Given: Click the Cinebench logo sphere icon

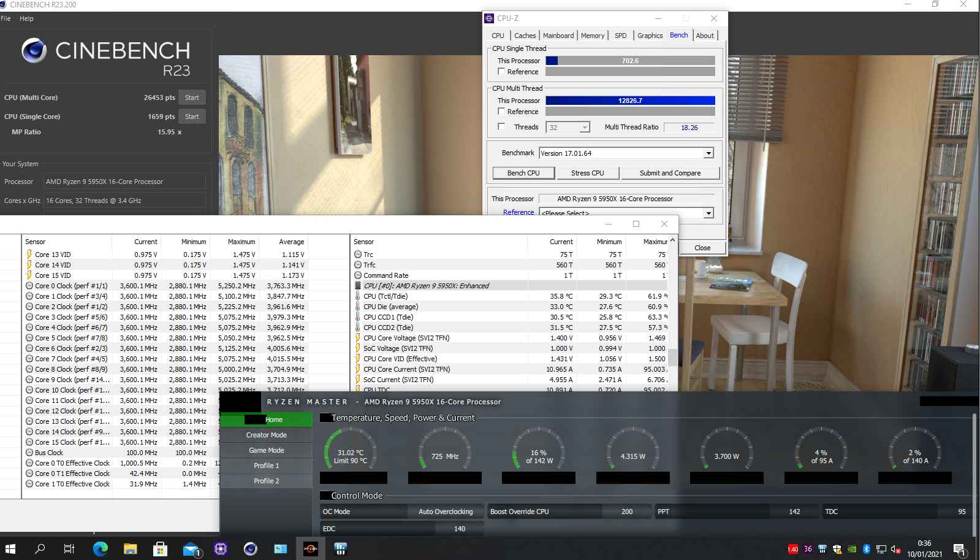Looking at the screenshot, I should pyautogui.click(x=34, y=50).
